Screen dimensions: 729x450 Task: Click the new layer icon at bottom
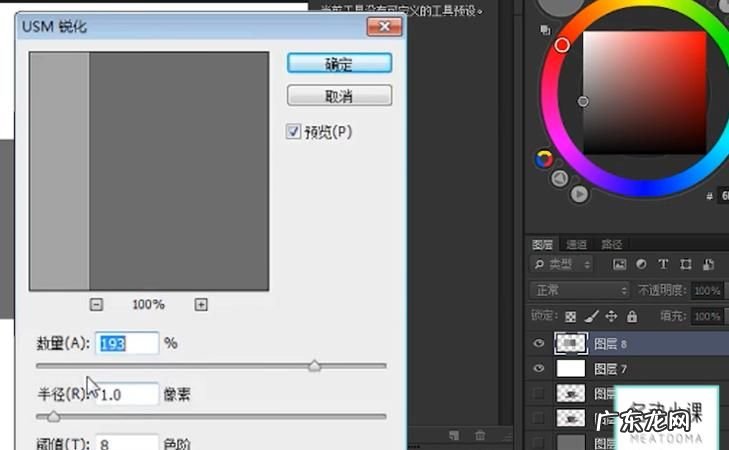click(454, 436)
